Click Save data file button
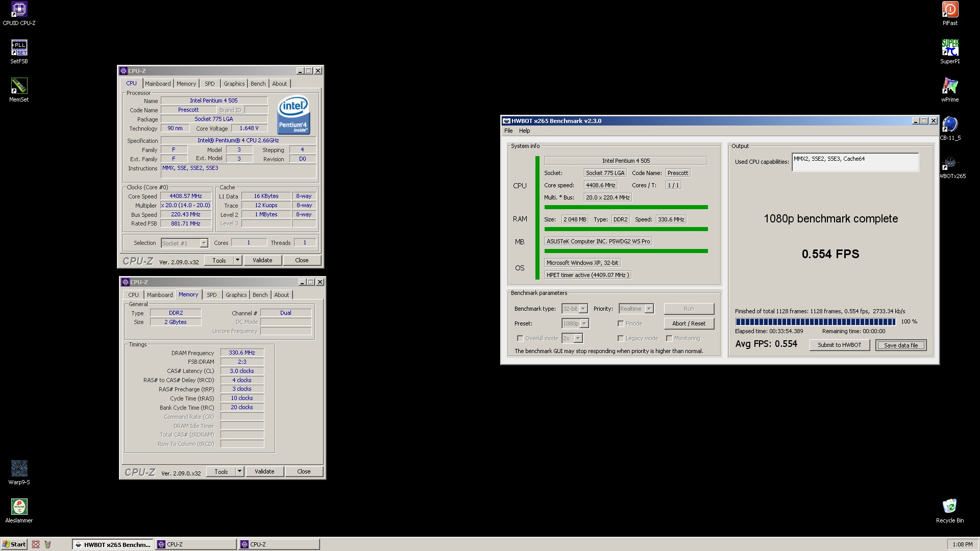This screenshot has height=551, width=980. click(901, 345)
